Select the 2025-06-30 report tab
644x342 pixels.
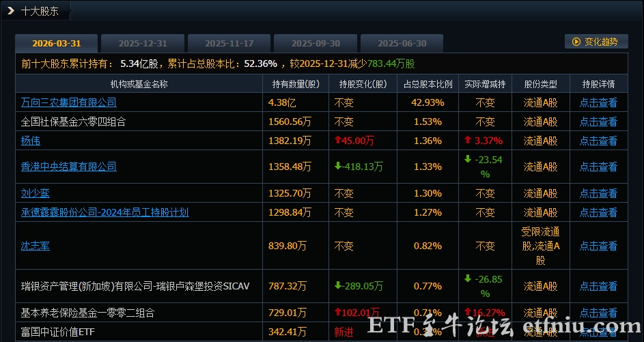pyautogui.click(x=402, y=44)
